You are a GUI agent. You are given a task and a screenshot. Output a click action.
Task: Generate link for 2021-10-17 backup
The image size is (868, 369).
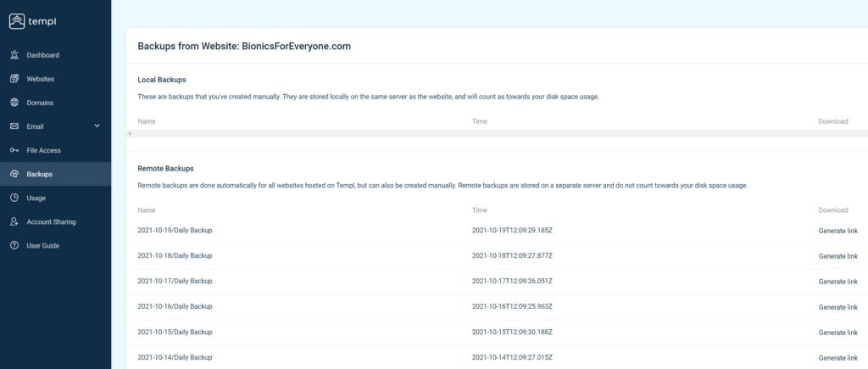(x=838, y=282)
